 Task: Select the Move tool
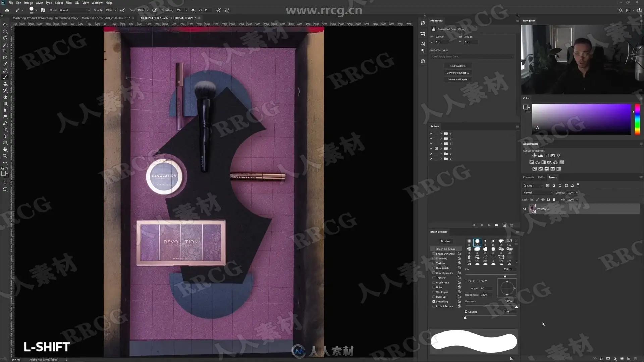pyautogui.click(x=5, y=25)
